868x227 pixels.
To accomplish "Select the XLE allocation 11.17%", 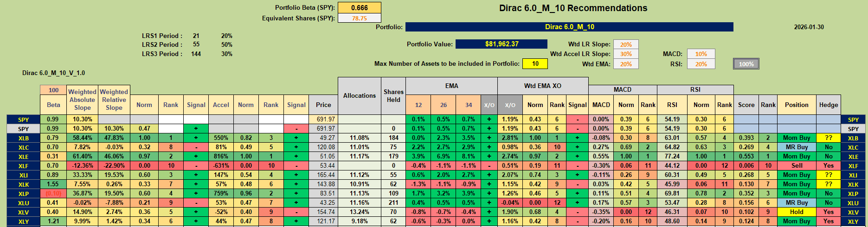I will 360,156.
